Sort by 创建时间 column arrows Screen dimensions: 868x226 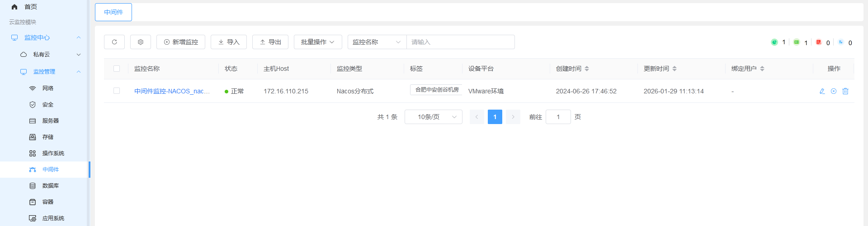tap(587, 69)
